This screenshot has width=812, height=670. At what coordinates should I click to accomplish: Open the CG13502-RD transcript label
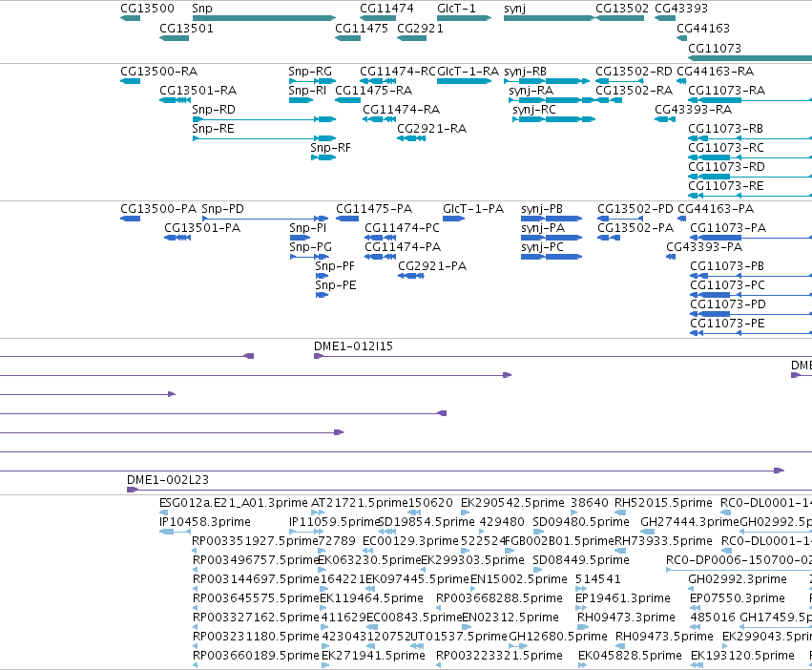tap(634, 72)
